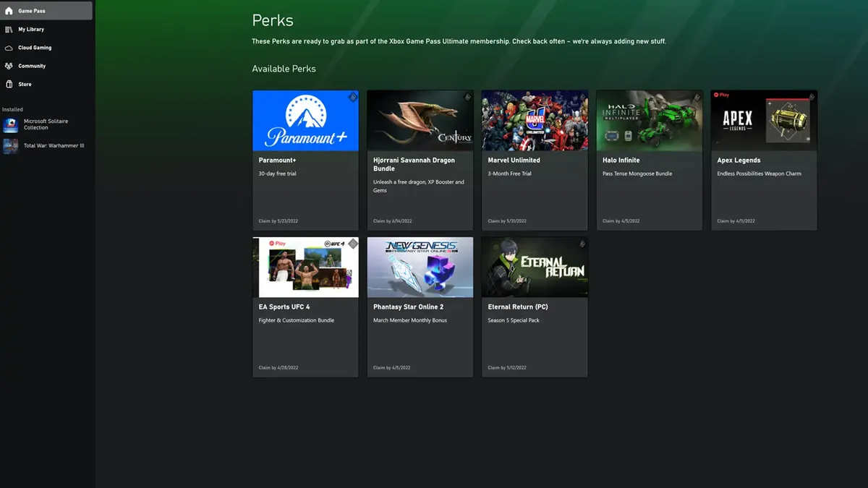The height and width of the screenshot is (488, 868).
Task: Click Hjorrani Savannah Dragon Bundle title
Action: (414, 165)
